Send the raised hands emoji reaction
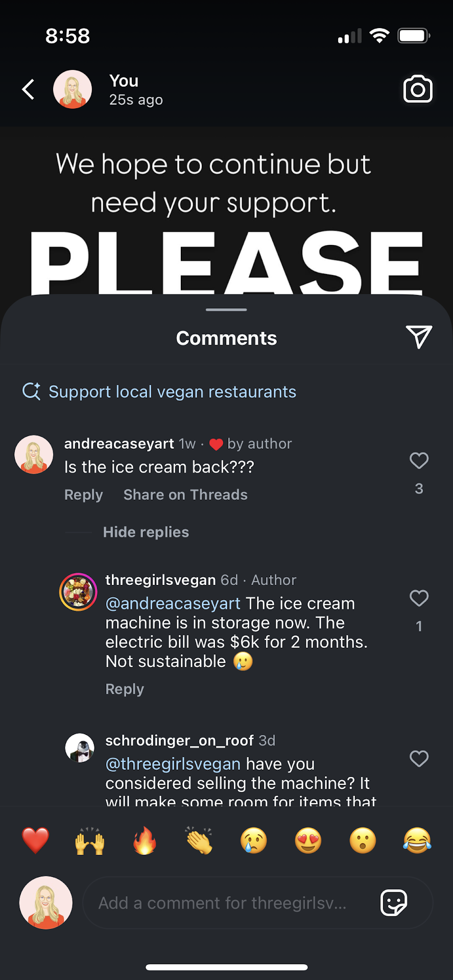 90,841
